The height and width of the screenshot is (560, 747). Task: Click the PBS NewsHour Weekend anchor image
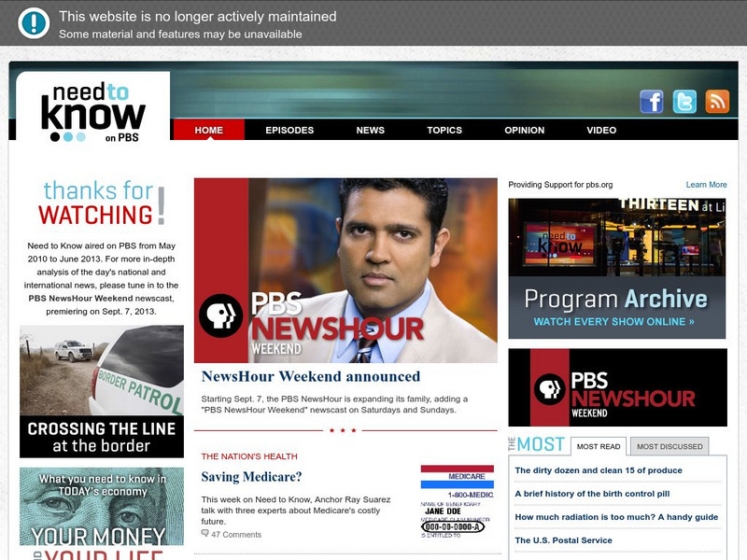click(x=345, y=271)
